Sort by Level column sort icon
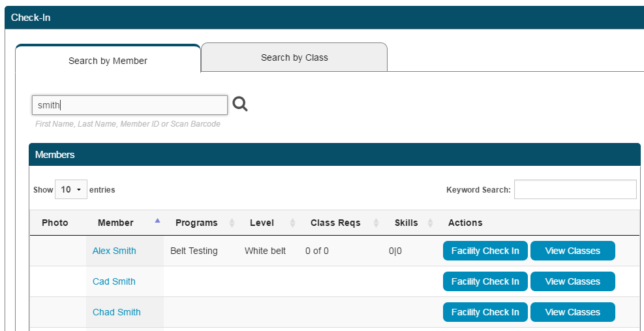 click(292, 223)
